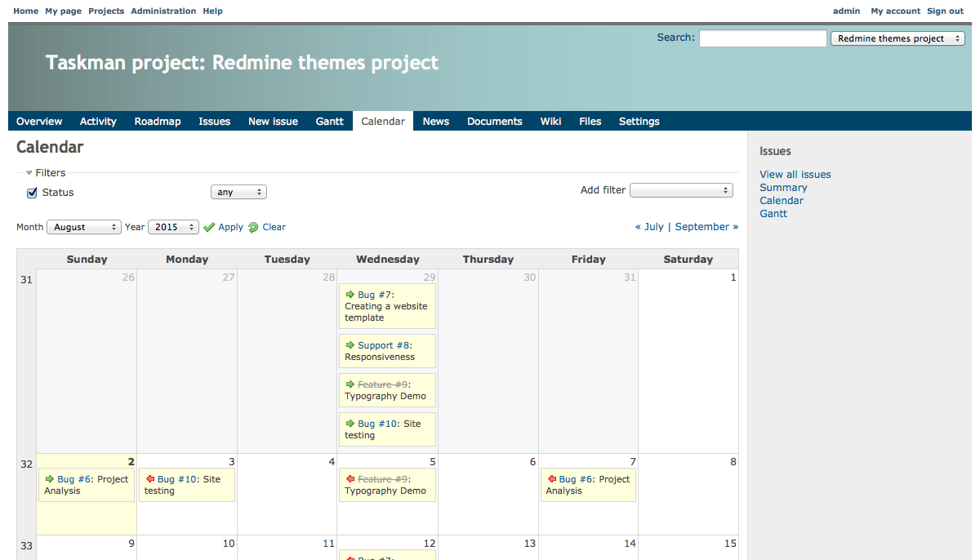Screen dimensions: 980x560
Task: Open the Issues tab
Action: coord(215,121)
